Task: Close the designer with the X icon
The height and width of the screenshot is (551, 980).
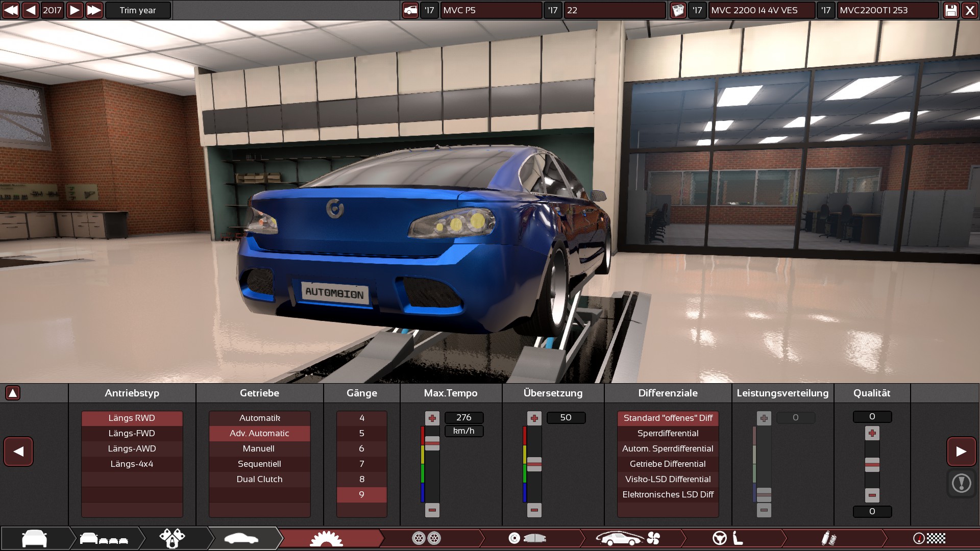Action: pos(970,10)
